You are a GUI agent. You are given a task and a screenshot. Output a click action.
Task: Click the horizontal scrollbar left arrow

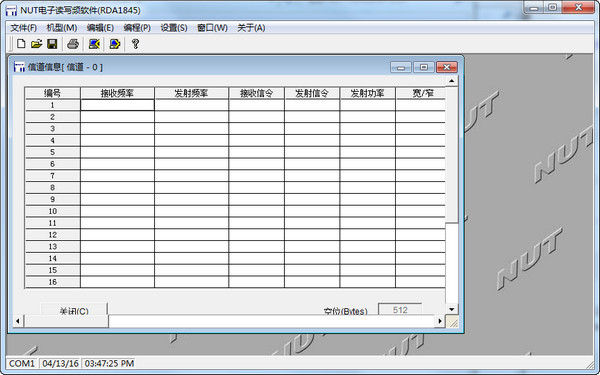18,321
